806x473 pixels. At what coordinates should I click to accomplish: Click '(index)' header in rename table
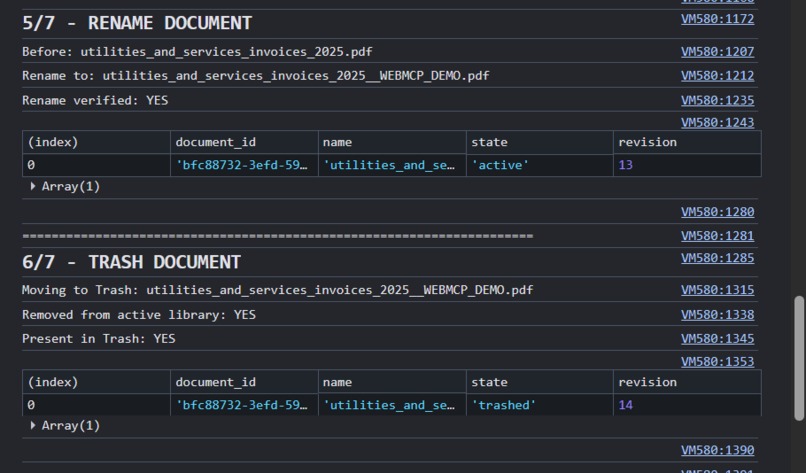pyautogui.click(x=96, y=142)
